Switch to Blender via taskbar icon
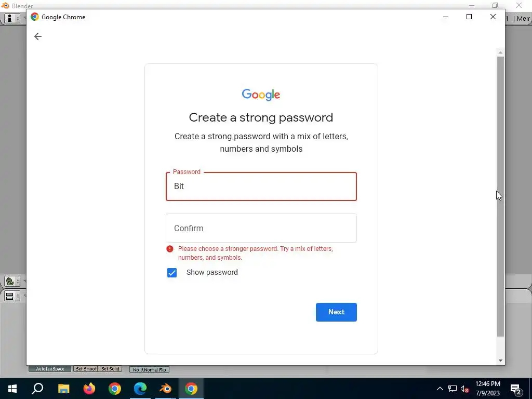Viewport: 532px width, 399px height. pos(166,389)
